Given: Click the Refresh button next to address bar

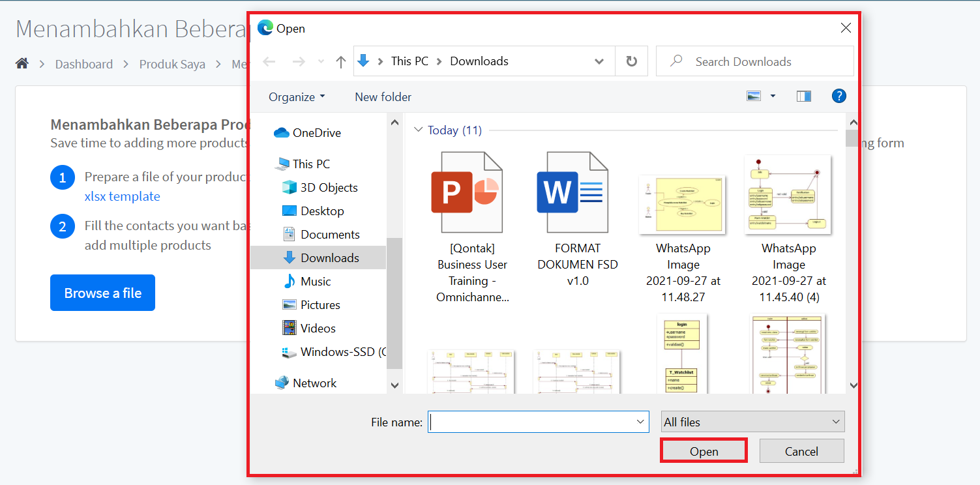Looking at the screenshot, I should 631,61.
